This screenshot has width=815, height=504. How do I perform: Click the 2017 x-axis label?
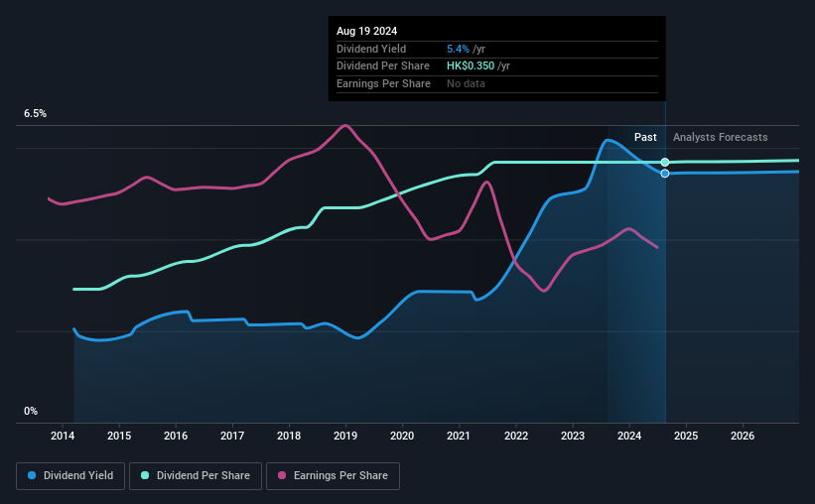click(x=232, y=436)
